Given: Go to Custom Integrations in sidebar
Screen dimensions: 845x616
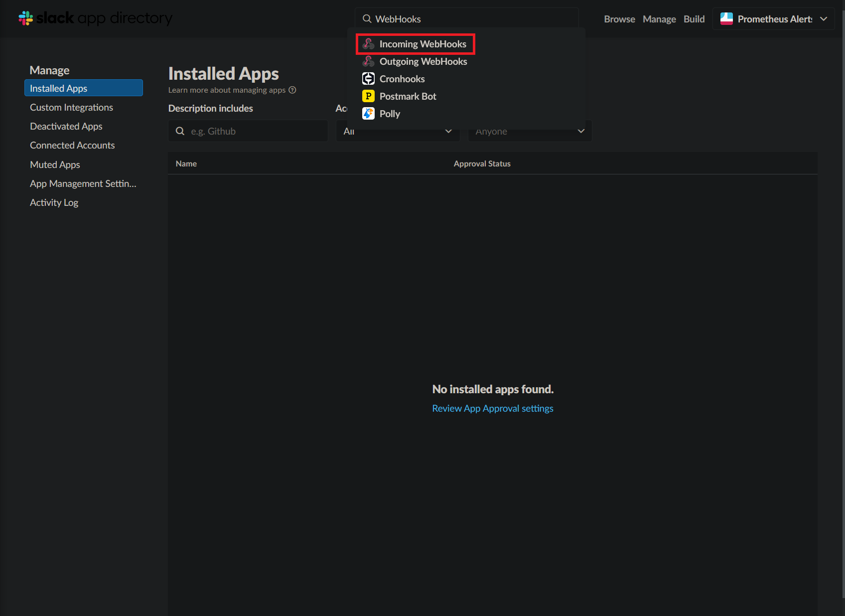Looking at the screenshot, I should (x=71, y=107).
